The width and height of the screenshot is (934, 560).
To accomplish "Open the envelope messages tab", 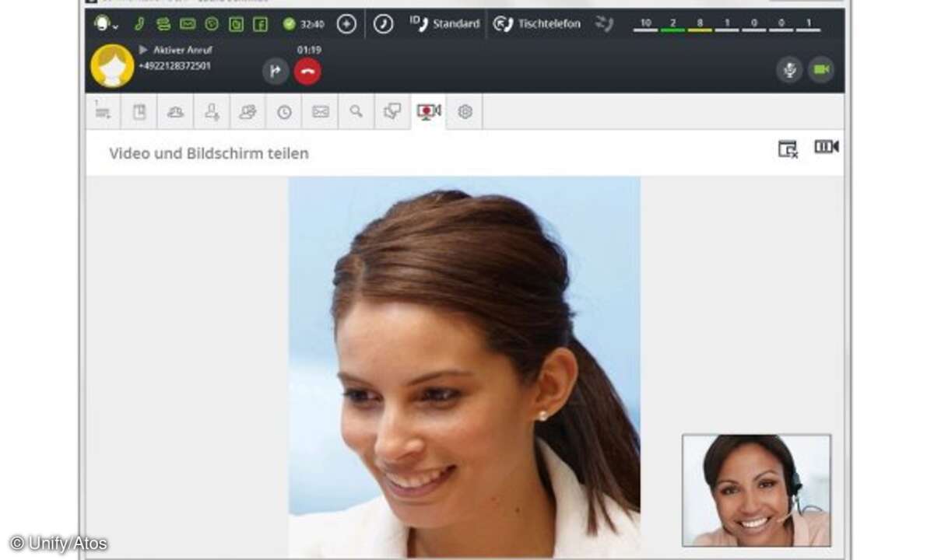I will click(x=321, y=112).
